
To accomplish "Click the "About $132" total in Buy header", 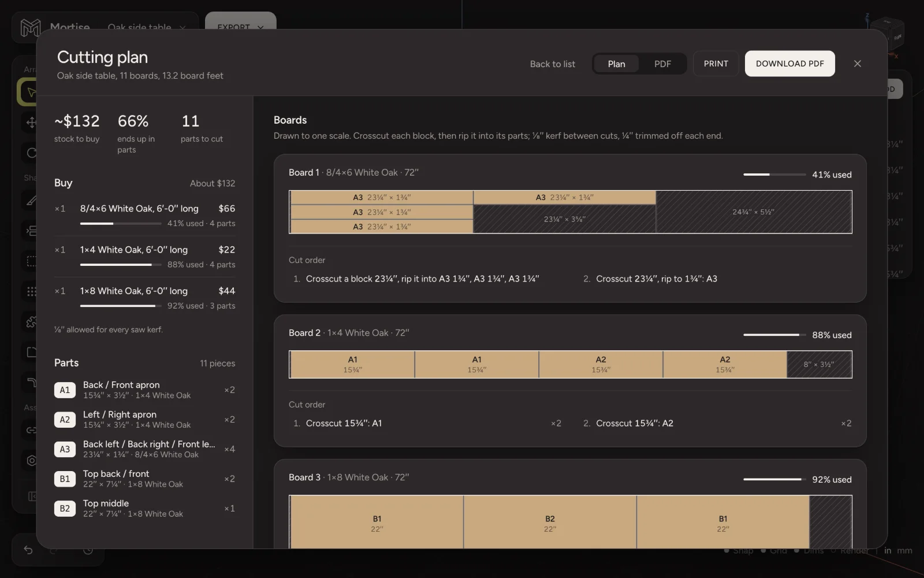I will click(x=213, y=183).
